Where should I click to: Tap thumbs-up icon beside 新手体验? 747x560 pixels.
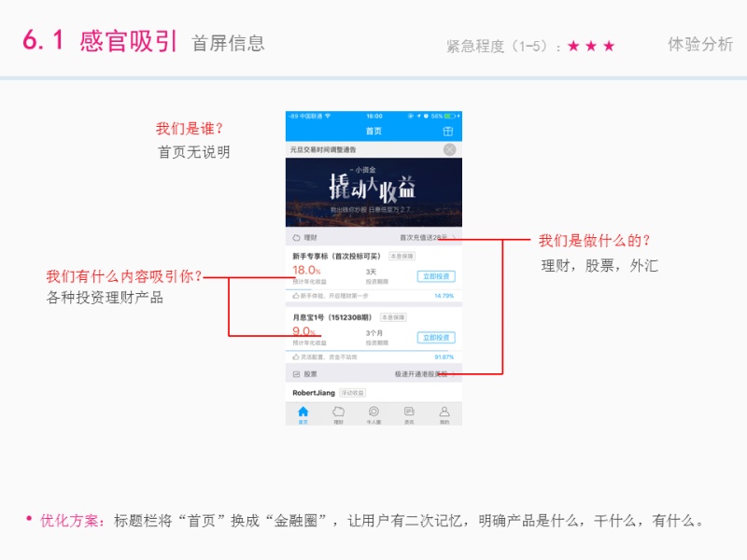[x=296, y=296]
